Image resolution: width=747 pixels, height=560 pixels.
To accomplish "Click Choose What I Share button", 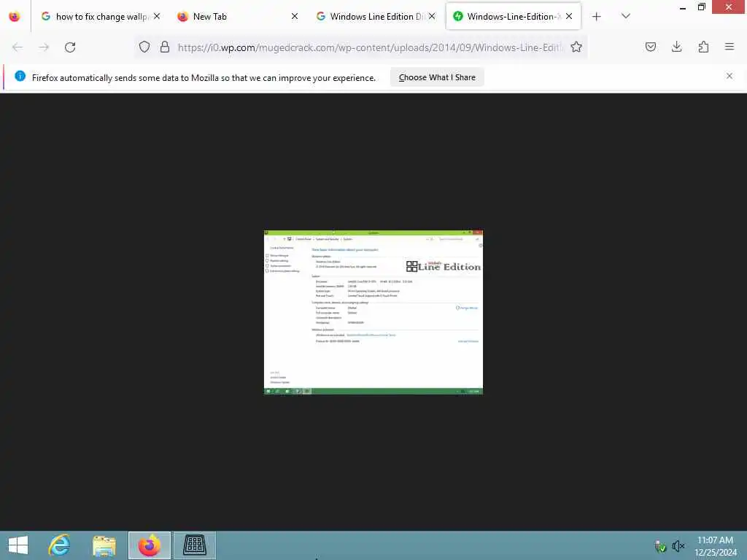I will [437, 77].
